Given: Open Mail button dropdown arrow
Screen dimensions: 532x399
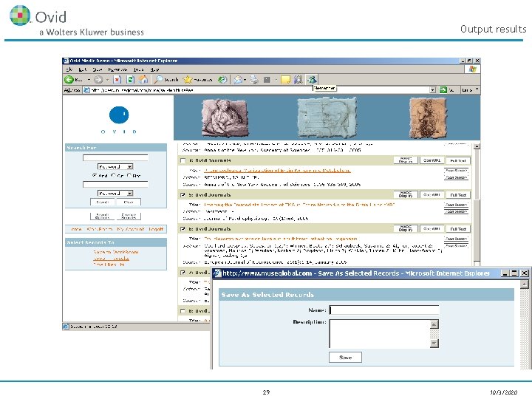Looking at the screenshot, I should coord(245,80).
